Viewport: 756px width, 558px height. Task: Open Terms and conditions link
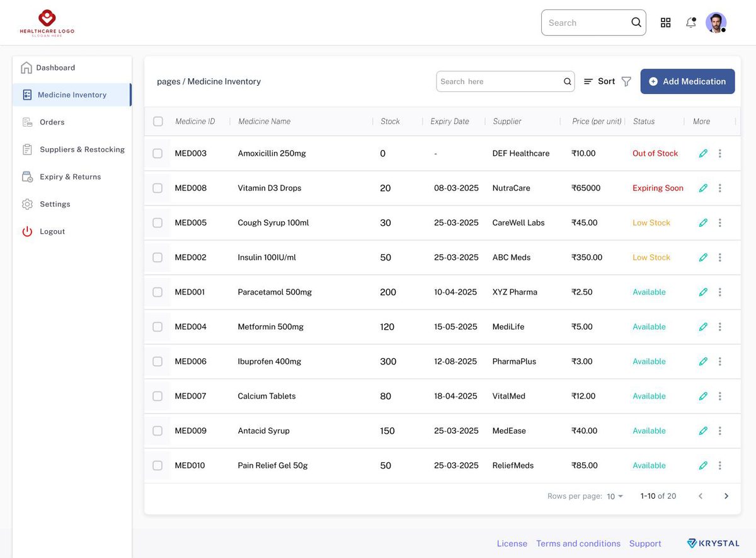(x=578, y=543)
